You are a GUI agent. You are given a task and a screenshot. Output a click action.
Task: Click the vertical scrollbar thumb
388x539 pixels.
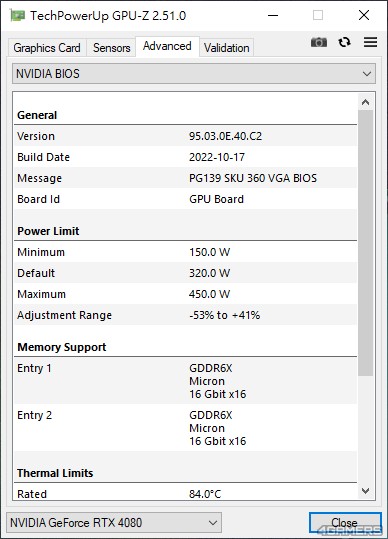click(366, 243)
